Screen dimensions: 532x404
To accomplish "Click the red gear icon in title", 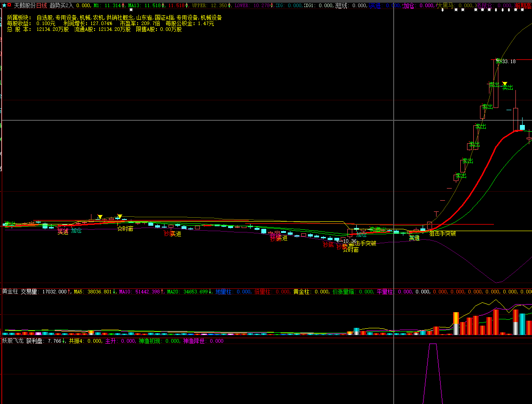I will tap(9, 5).
